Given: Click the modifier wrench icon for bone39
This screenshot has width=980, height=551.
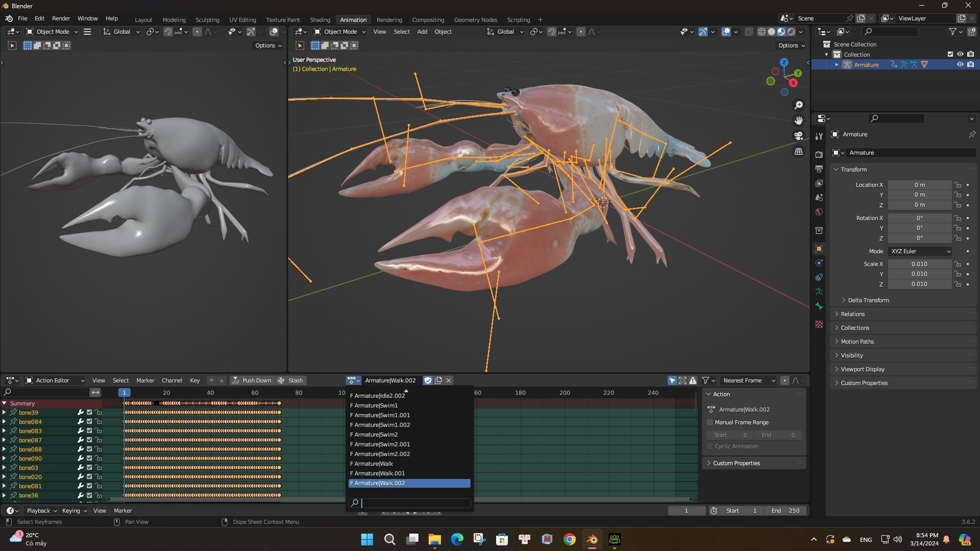Looking at the screenshot, I should coord(80,413).
